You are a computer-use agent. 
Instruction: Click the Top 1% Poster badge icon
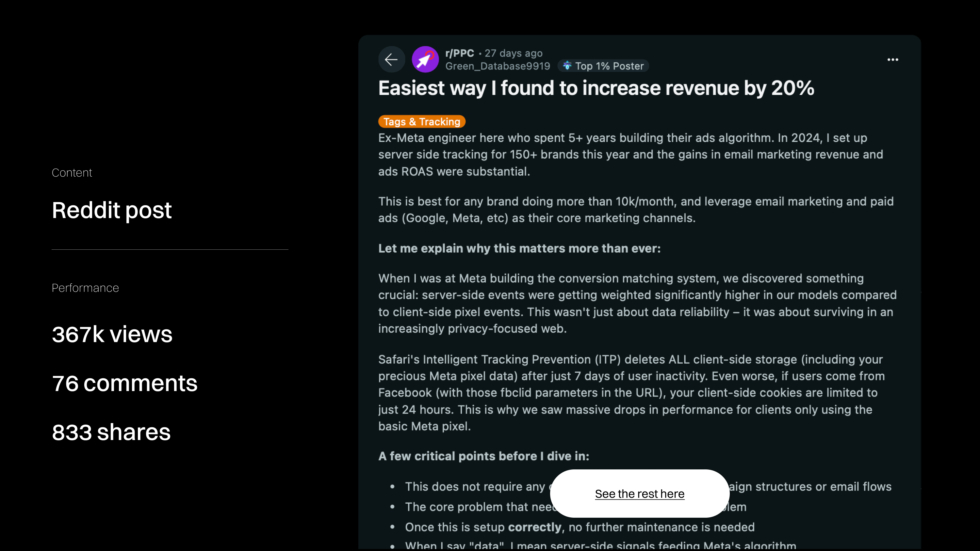tap(567, 66)
